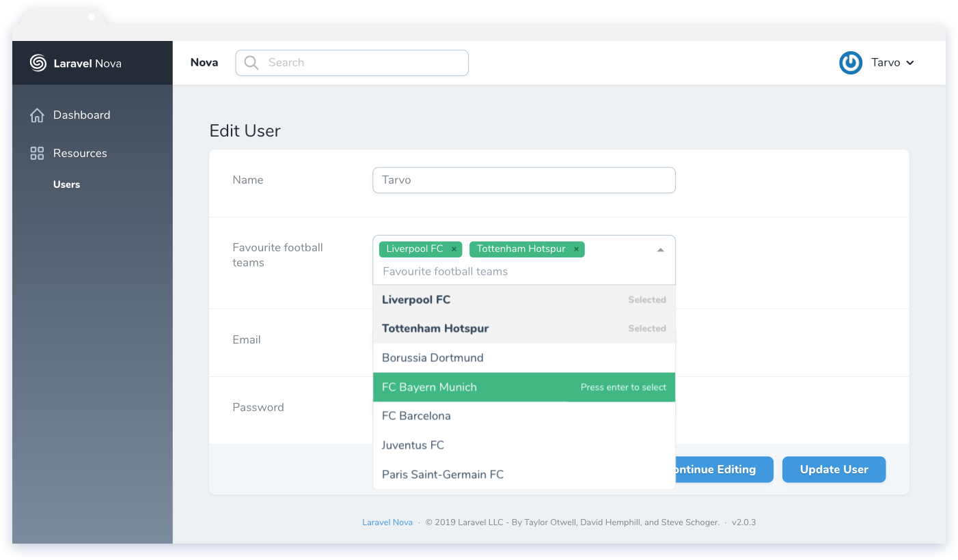Viewport: 958px width, 560px height.
Task: Switch to the Nova section in the top bar
Action: point(204,62)
